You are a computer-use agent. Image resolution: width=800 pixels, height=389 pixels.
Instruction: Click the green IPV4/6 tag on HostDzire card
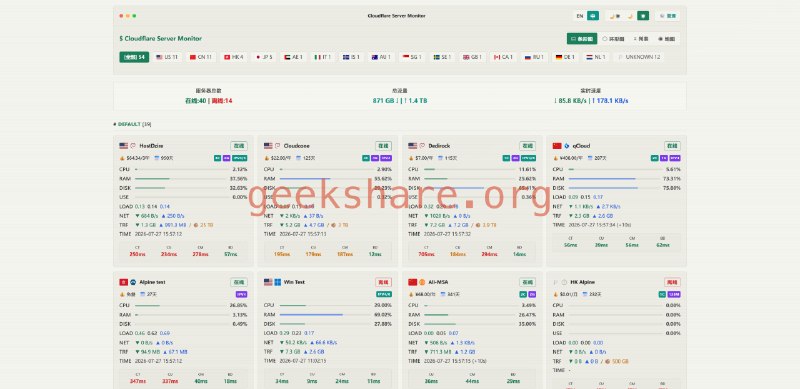240,158
